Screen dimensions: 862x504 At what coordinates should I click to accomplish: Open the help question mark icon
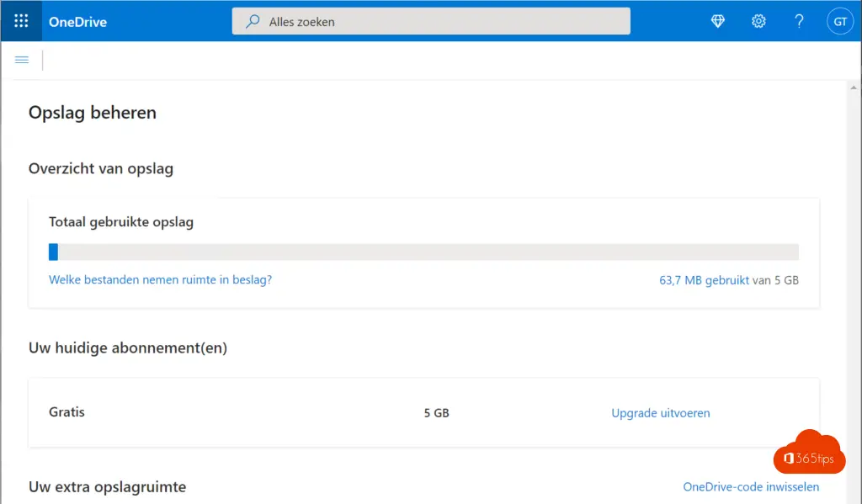(800, 21)
